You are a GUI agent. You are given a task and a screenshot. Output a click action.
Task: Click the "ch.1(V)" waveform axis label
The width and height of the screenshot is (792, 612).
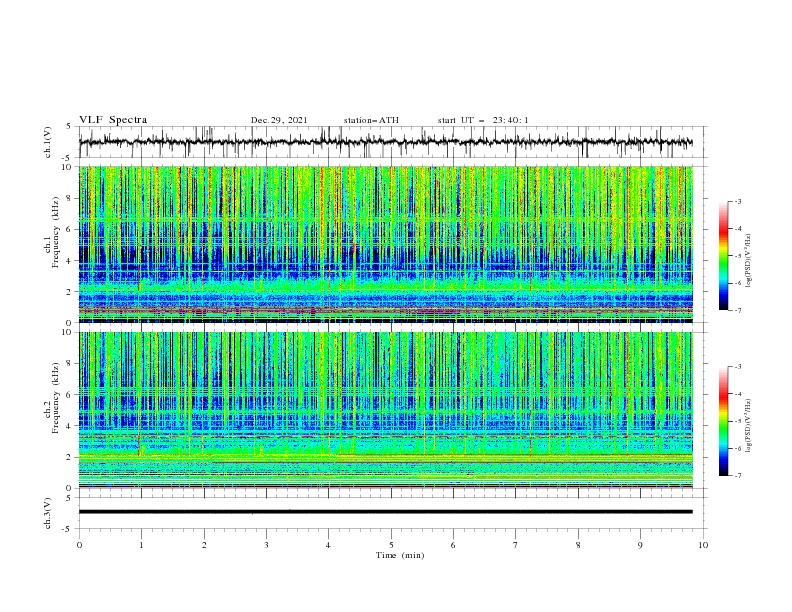coord(48,142)
